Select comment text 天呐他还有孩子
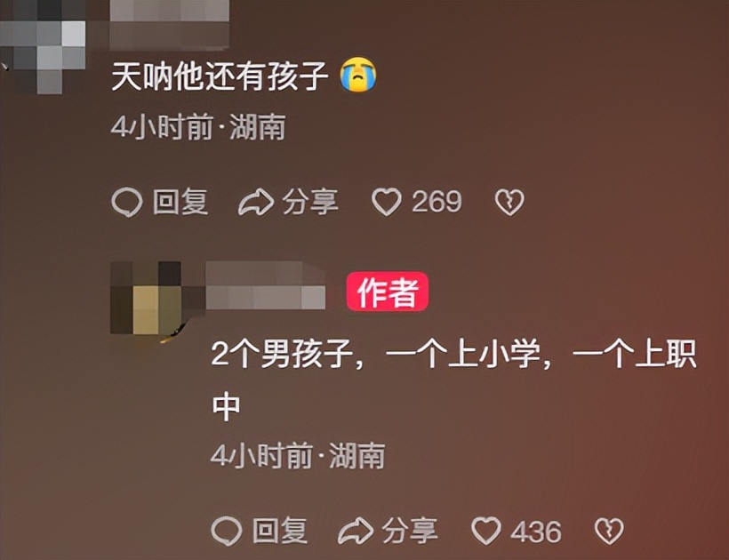Image resolution: width=729 pixels, height=560 pixels. [220, 76]
